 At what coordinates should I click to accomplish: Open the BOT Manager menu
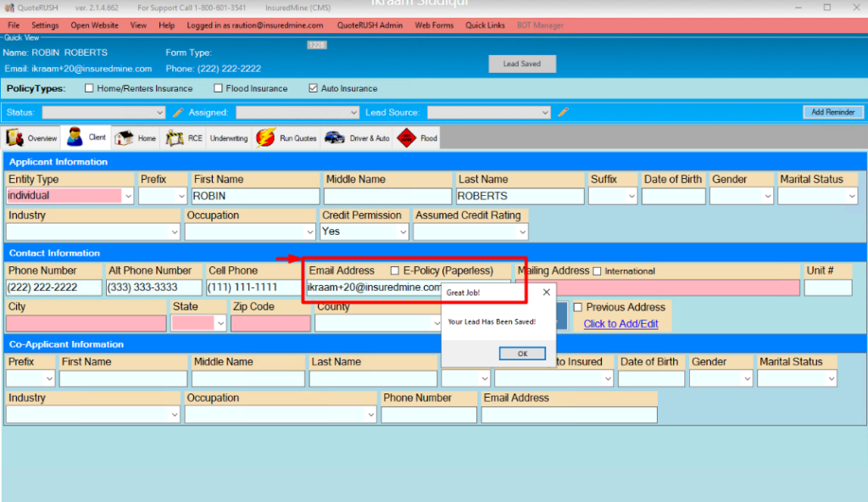tap(540, 25)
